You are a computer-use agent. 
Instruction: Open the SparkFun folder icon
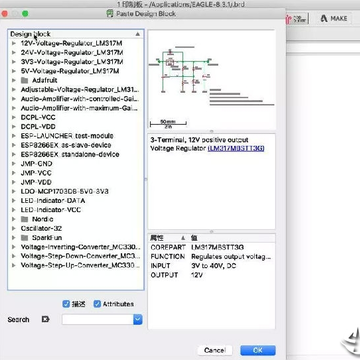[25, 238]
